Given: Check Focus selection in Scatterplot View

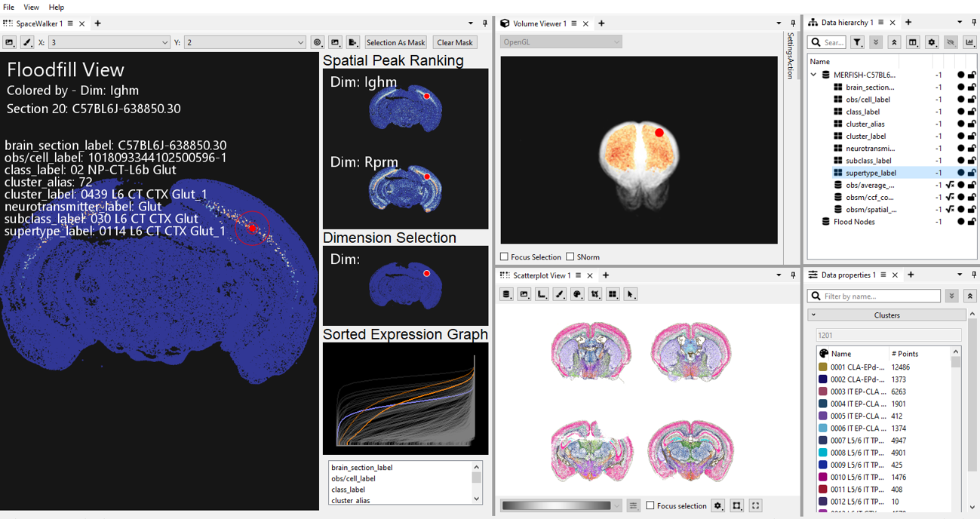Looking at the screenshot, I should [x=650, y=505].
